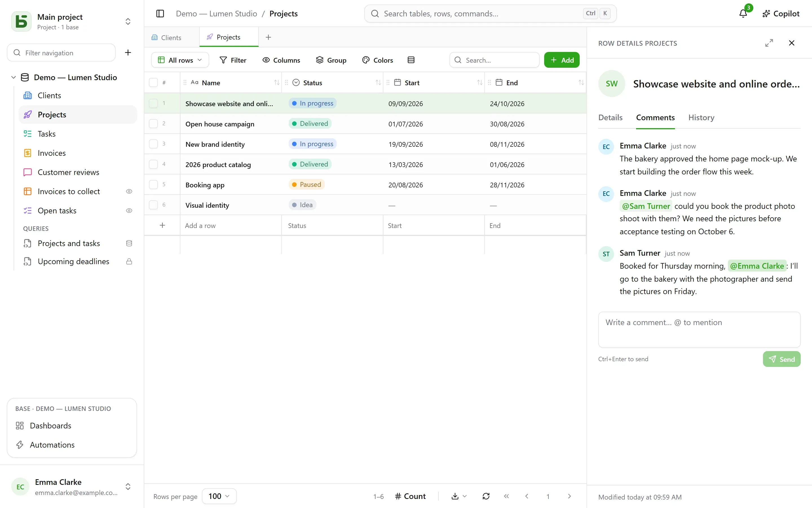This screenshot has width=812, height=508.
Task: Focus the Write a comment field
Action: pyautogui.click(x=699, y=330)
